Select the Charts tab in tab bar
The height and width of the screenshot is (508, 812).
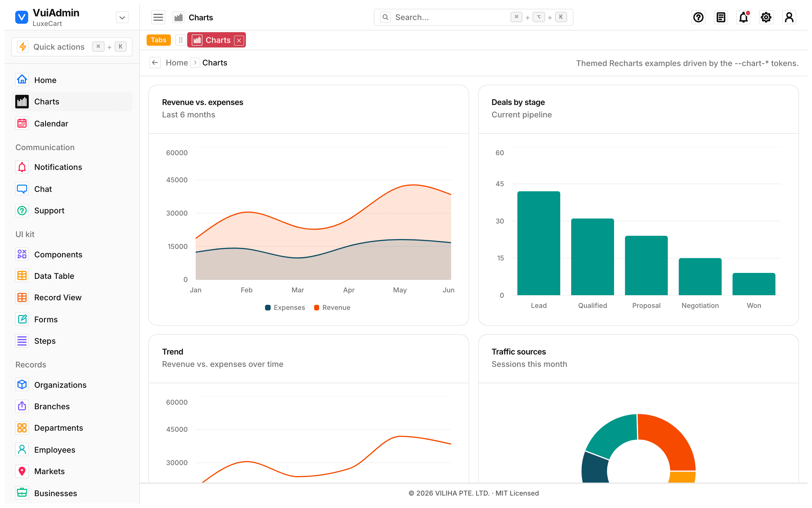click(217, 40)
